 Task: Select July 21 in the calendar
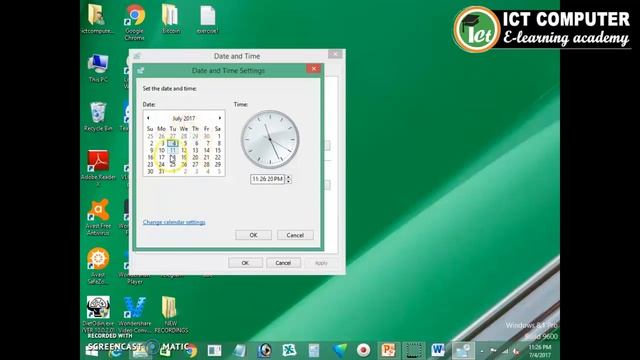click(207, 157)
